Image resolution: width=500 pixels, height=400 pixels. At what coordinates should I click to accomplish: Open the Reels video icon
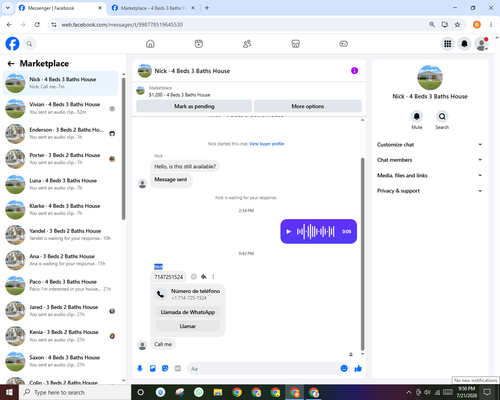click(199, 44)
